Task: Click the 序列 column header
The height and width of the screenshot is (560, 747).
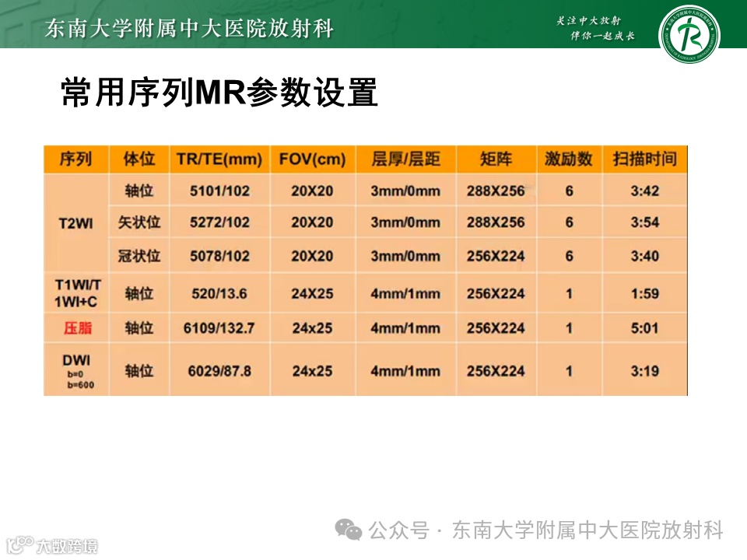Action: (x=76, y=159)
